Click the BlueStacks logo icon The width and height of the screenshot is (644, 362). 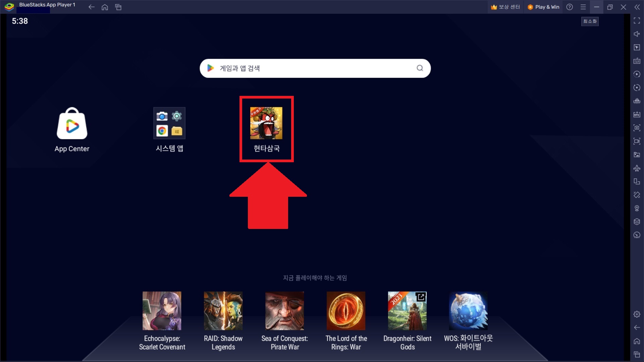[x=9, y=7]
